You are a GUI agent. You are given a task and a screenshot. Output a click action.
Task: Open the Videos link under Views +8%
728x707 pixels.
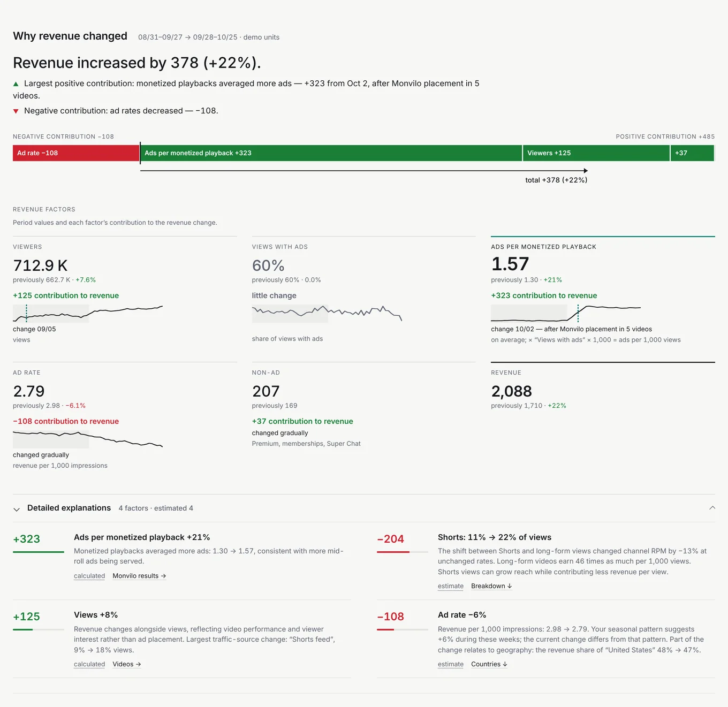click(x=127, y=664)
